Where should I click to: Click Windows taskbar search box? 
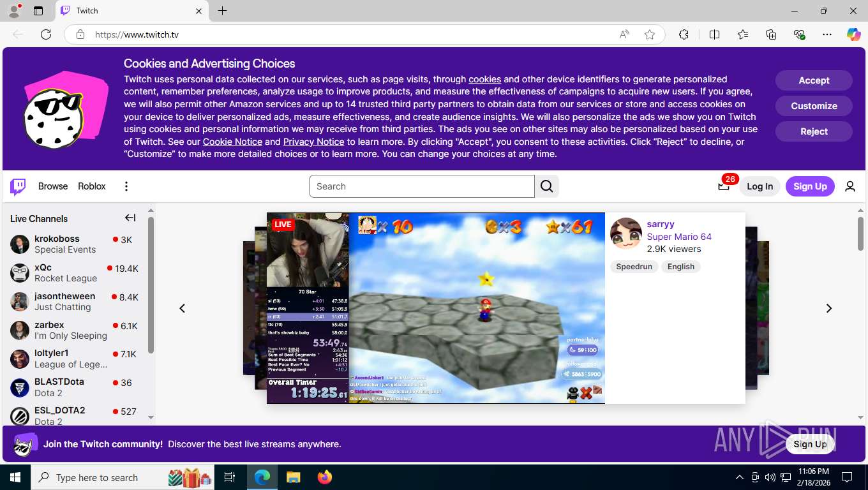[x=123, y=477]
